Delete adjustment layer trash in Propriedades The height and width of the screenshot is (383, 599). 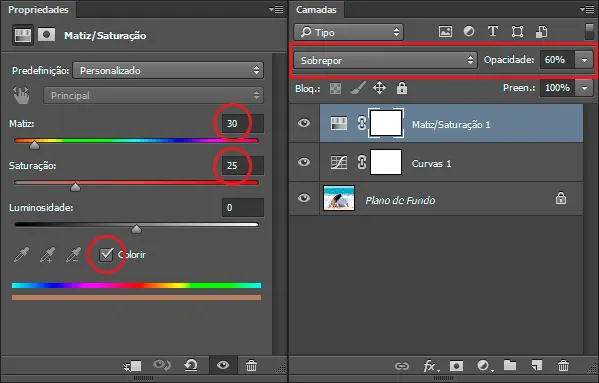pos(251,365)
